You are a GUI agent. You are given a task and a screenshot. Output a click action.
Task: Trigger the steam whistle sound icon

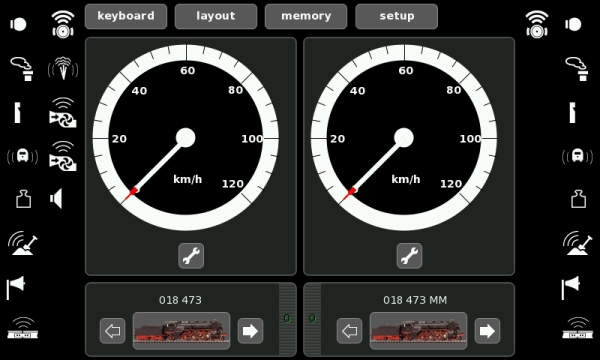(63, 68)
